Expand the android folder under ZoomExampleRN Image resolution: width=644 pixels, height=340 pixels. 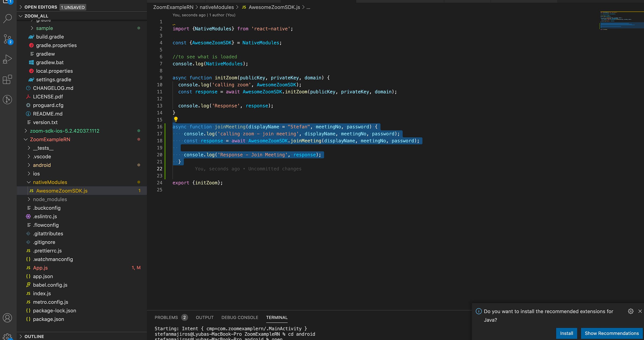[x=42, y=165]
